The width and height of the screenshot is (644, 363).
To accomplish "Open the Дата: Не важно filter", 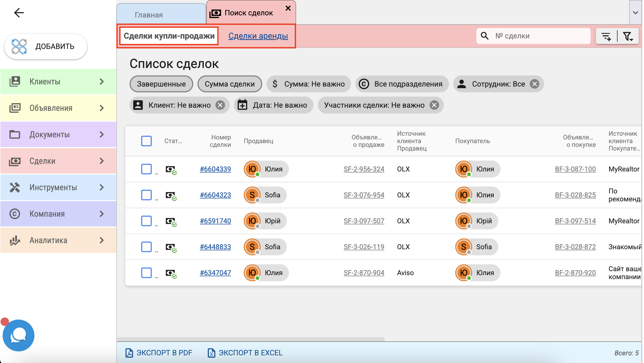I will [x=274, y=105].
